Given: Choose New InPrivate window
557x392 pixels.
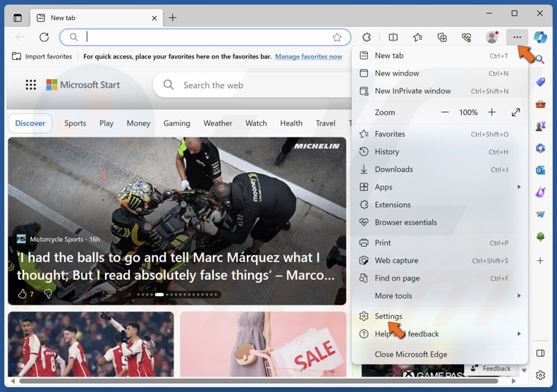Looking at the screenshot, I should pyautogui.click(x=440, y=91).
